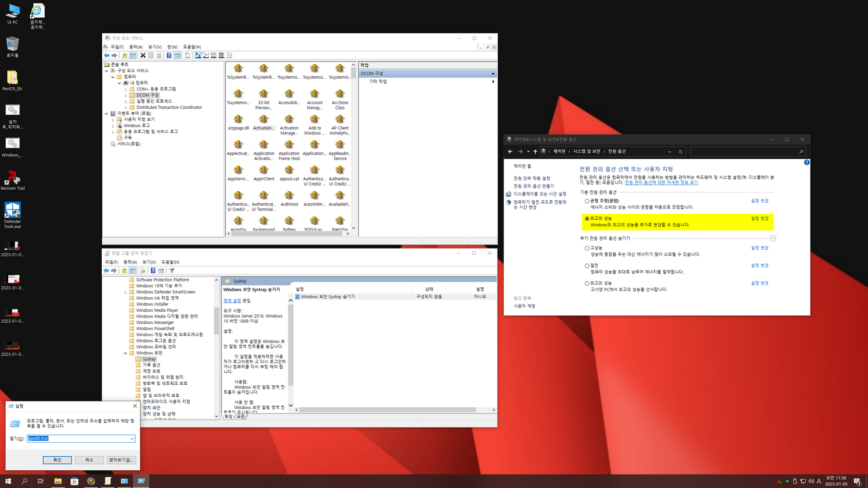Open the ReviOS_Etc desktop folder
The image size is (868, 488).
click(12, 81)
